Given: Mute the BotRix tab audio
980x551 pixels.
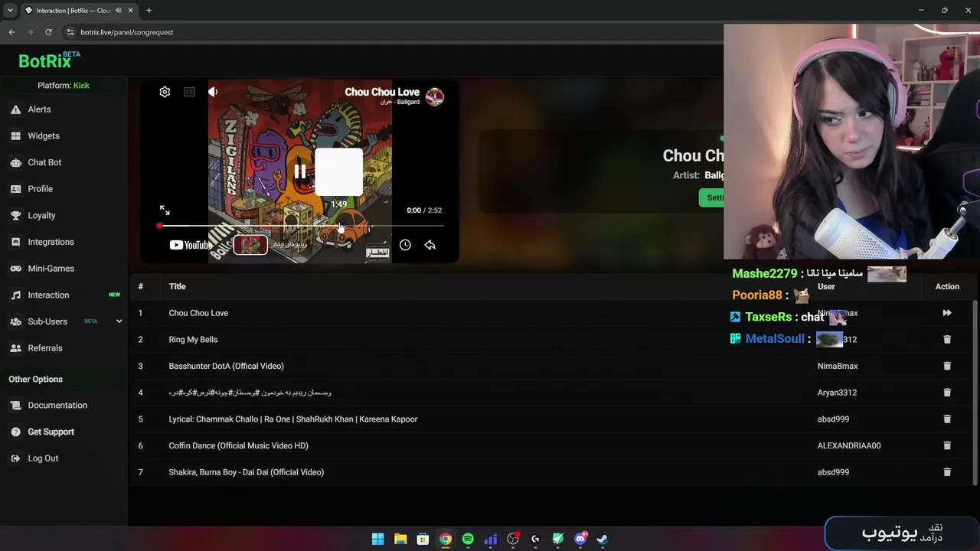Looking at the screenshot, I should [118, 10].
